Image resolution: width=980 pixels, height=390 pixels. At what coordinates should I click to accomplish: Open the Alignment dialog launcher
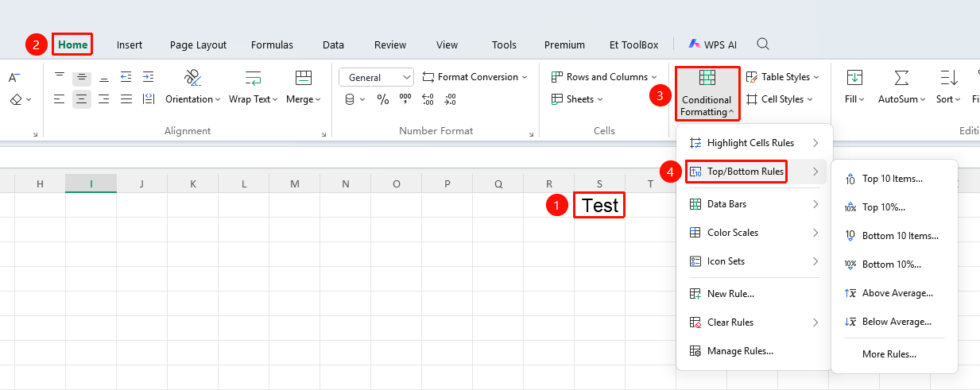[x=323, y=135]
